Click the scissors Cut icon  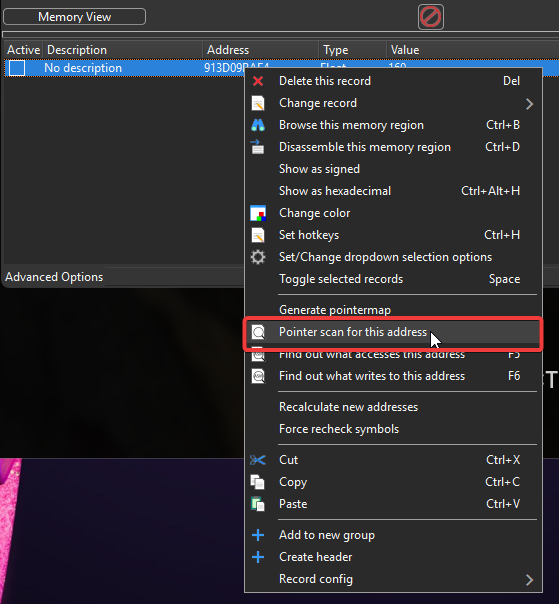258,460
